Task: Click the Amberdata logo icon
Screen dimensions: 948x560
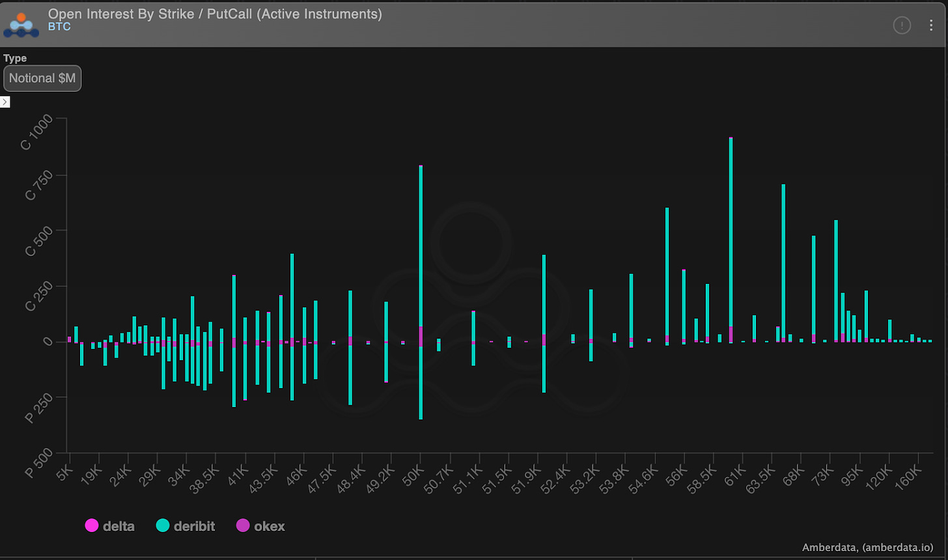Action: pyautogui.click(x=21, y=23)
